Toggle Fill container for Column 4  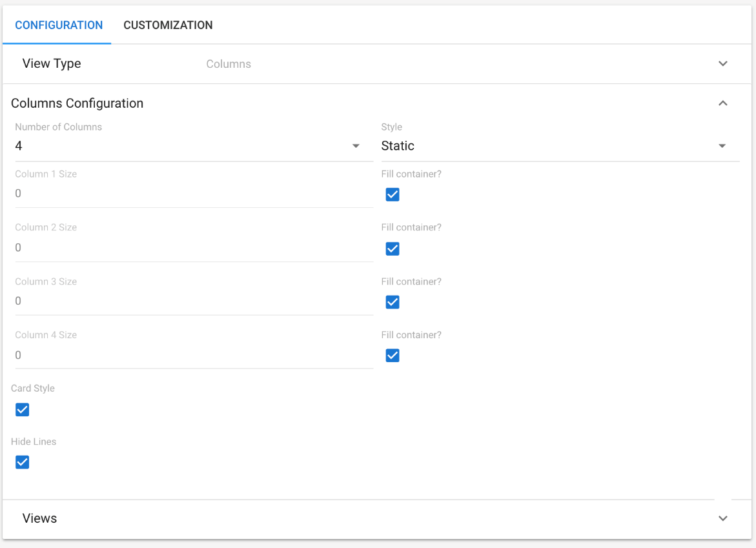393,356
